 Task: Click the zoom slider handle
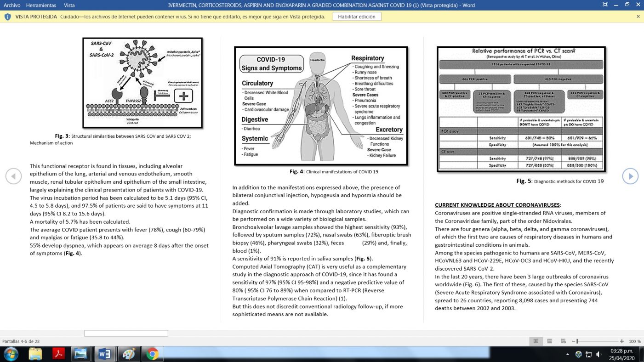[x=577, y=341]
